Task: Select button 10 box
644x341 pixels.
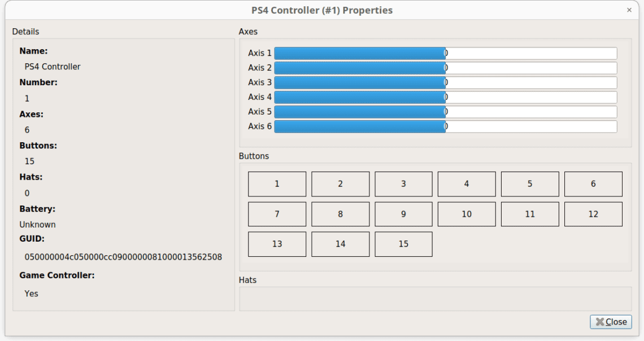Action: click(467, 214)
